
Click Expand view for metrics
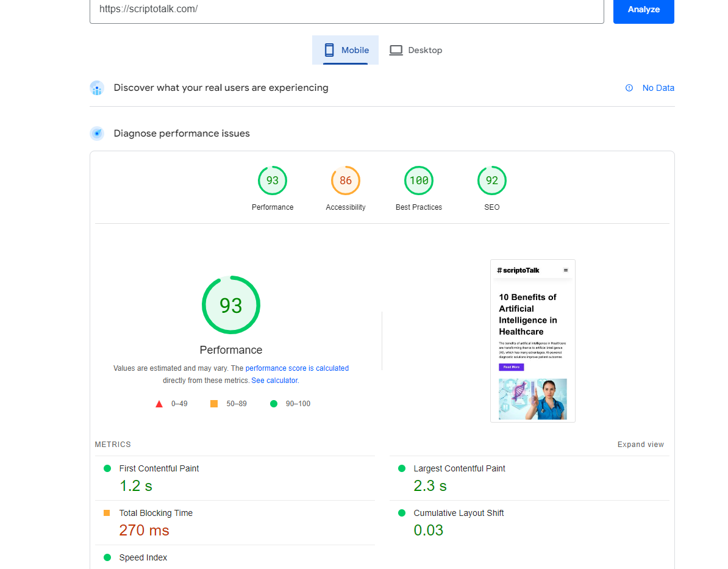pyautogui.click(x=640, y=444)
